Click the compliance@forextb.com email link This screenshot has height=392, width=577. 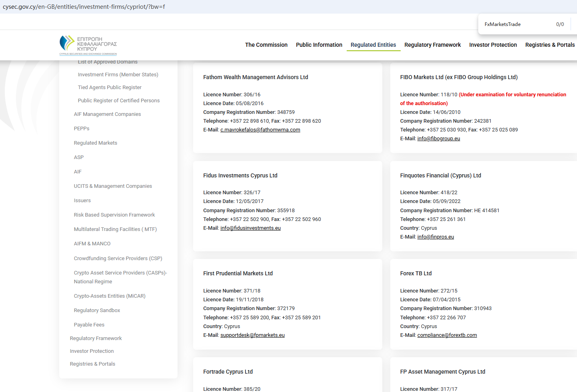point(447,335)
